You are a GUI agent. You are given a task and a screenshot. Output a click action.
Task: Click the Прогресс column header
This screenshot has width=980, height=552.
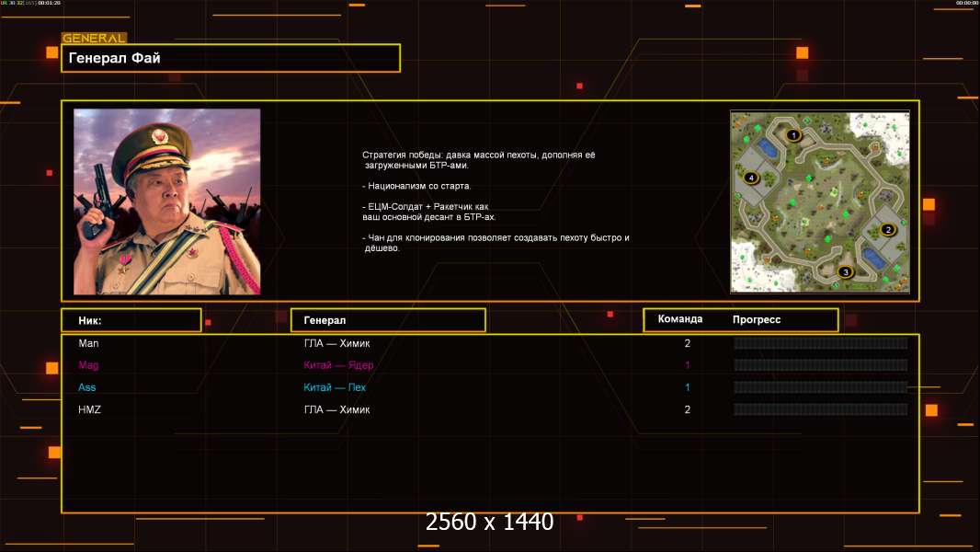point(757,319)
